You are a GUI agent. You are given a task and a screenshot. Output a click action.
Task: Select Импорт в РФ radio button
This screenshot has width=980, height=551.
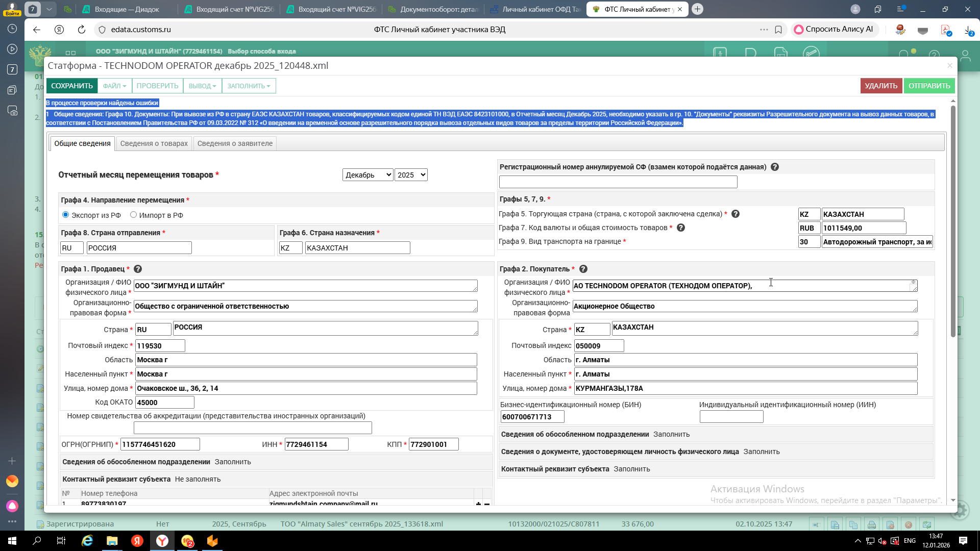pos(134,215)
